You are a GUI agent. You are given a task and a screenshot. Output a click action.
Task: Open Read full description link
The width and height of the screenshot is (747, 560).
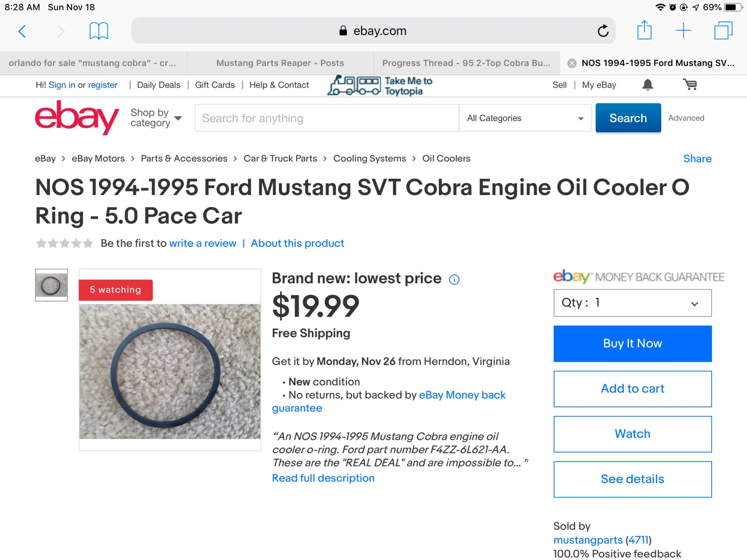(x=323, y=478)
